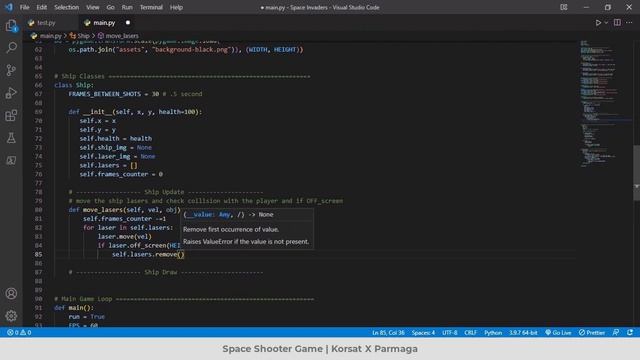Open the Manage gear icon
Screen dimensions: 640x360
point(11,316)
